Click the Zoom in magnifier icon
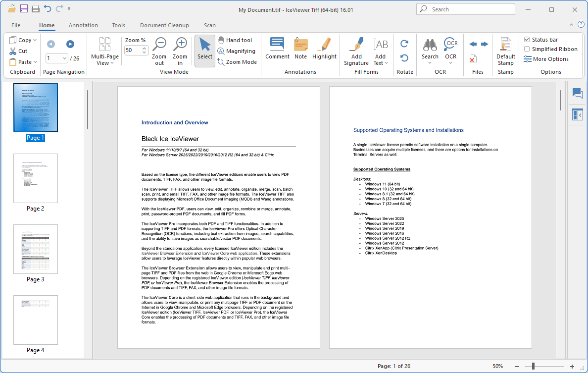Viewport: 588px width, 373px height. click(x=180, y=45)
